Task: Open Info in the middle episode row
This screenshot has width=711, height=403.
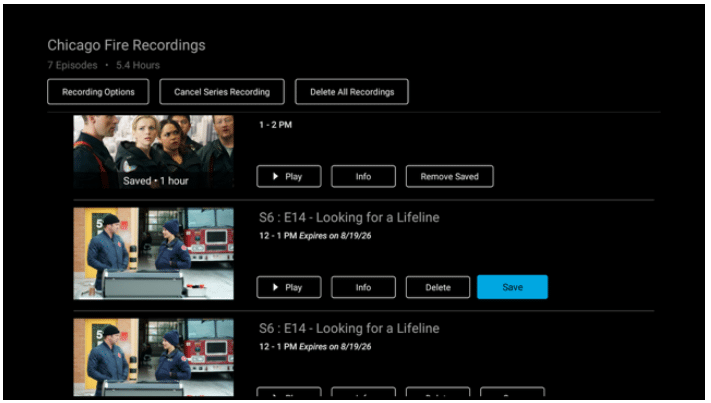Action: [x=363, y=287]
